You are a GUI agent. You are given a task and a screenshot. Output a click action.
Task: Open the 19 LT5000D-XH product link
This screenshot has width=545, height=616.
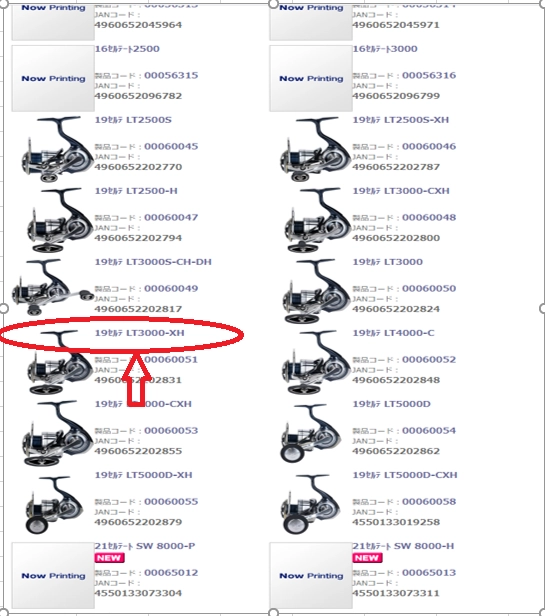click(143, 475)
